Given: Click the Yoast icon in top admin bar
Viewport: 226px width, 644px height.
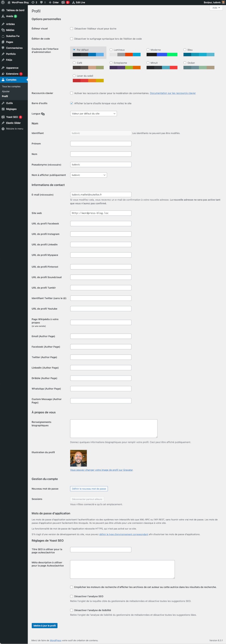Looking at the screenshot, I should tap(63, 2).
